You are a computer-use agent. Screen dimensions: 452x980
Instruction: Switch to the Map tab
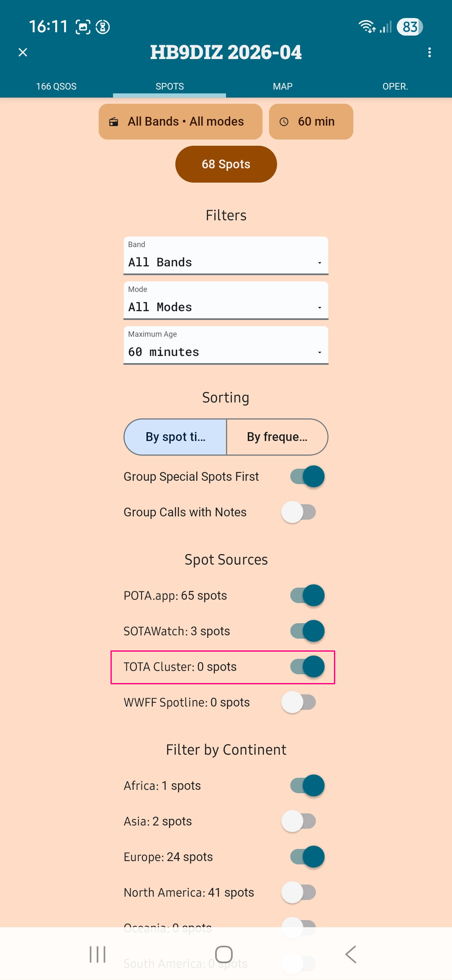point(282,86)
